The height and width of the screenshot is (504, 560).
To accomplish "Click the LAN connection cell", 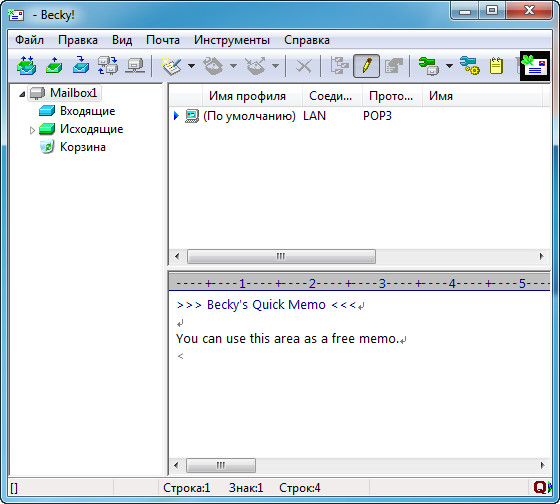I will point(314,116).
